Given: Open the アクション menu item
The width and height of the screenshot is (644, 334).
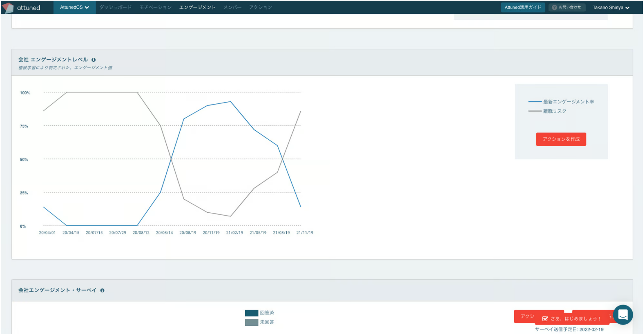Looking at the screenshot, I should pos(261,7).
